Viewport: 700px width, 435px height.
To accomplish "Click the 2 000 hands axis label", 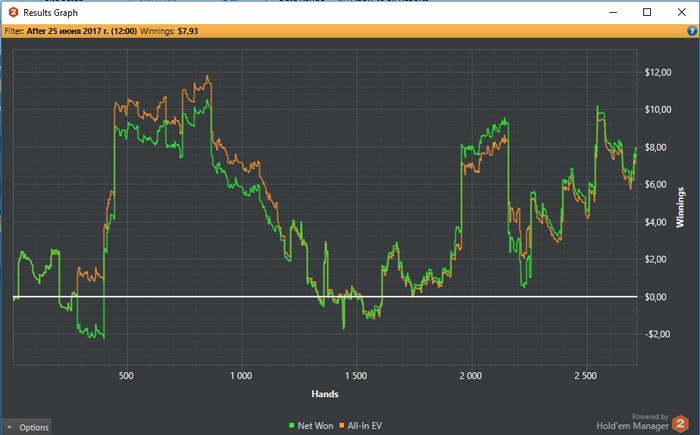I will tap(471, 376).
